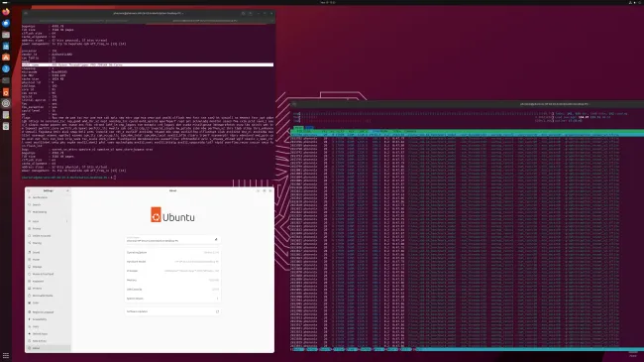Screen dimensions: 644x362
Task: Open Displays settings in sidebar
Action: (48, 267)
